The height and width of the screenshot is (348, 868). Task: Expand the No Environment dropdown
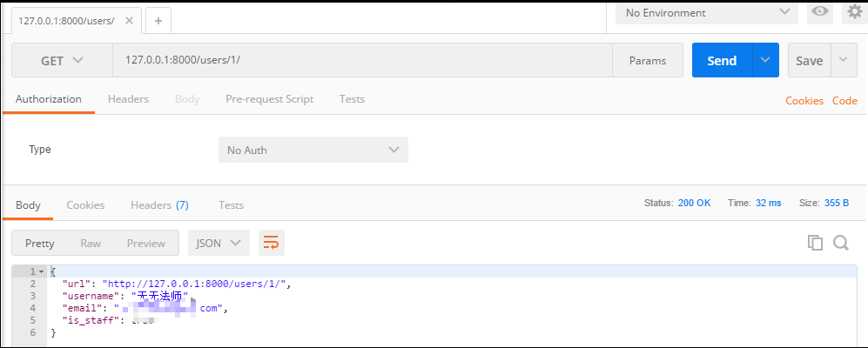coord(706,12)
